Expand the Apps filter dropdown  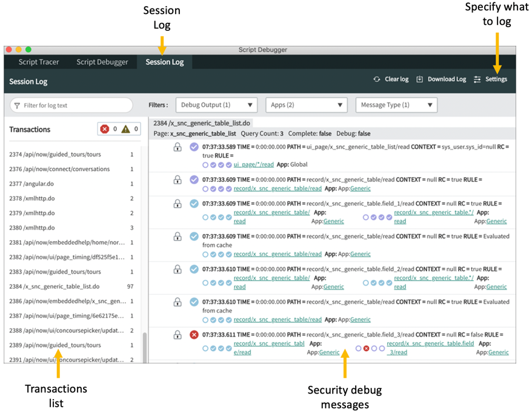tap(306, 104)
